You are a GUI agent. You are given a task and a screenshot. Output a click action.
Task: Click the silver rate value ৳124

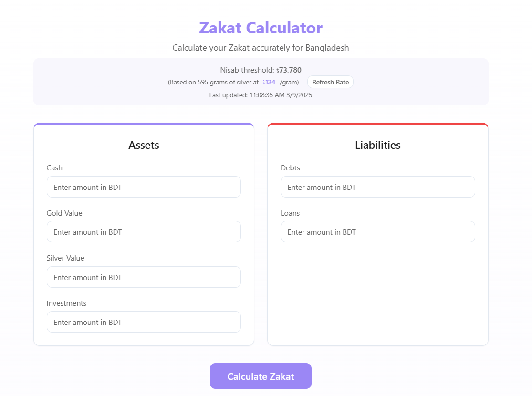point(270,82)
